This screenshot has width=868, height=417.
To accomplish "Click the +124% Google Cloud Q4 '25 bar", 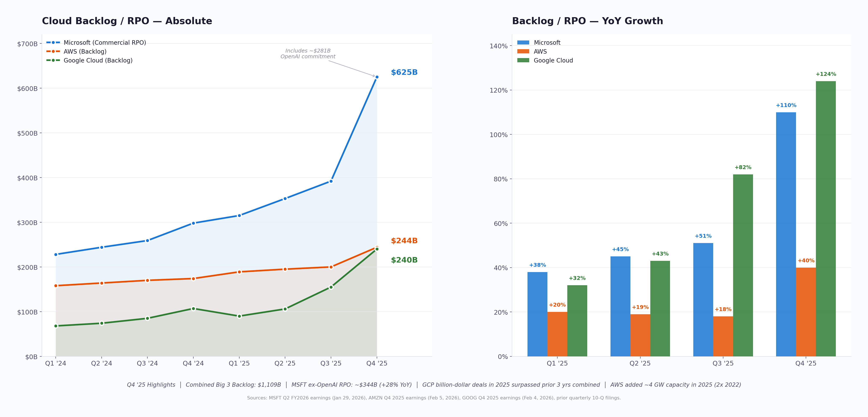I will 826,218.
